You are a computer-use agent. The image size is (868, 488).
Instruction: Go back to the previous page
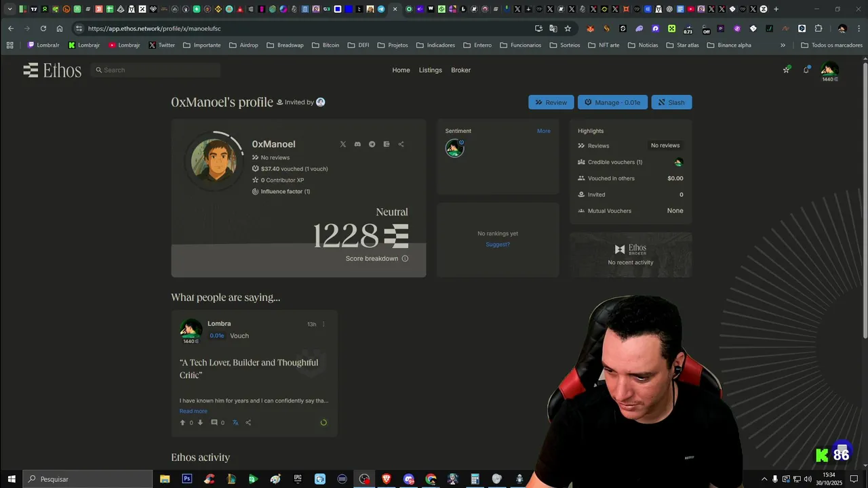coord(11,28)
